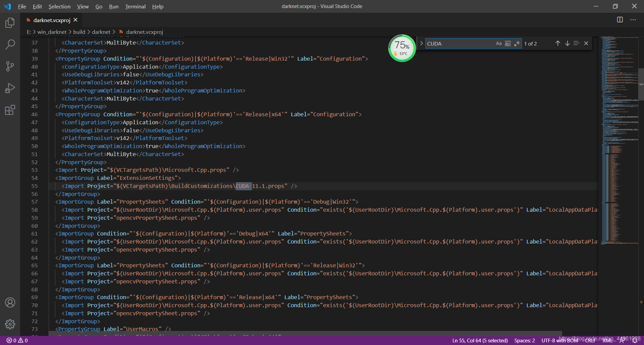Click build folder in the breadcrumb
The image size is (644, 345).
[79, 32]
